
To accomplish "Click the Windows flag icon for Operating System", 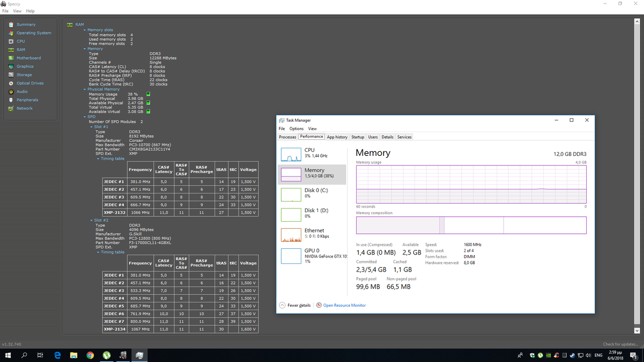I will 11,33.
